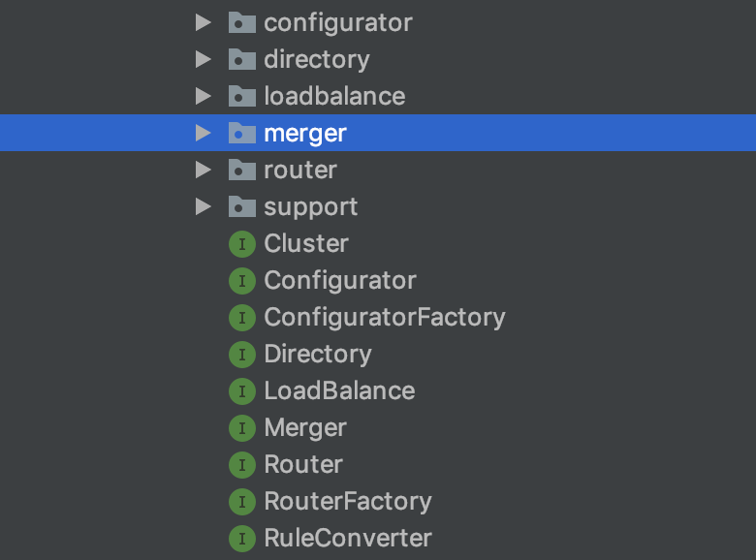This screenshot has width=756, height=560.
Task: Click the merger package folder icon
Action: [x=241, y=133]
